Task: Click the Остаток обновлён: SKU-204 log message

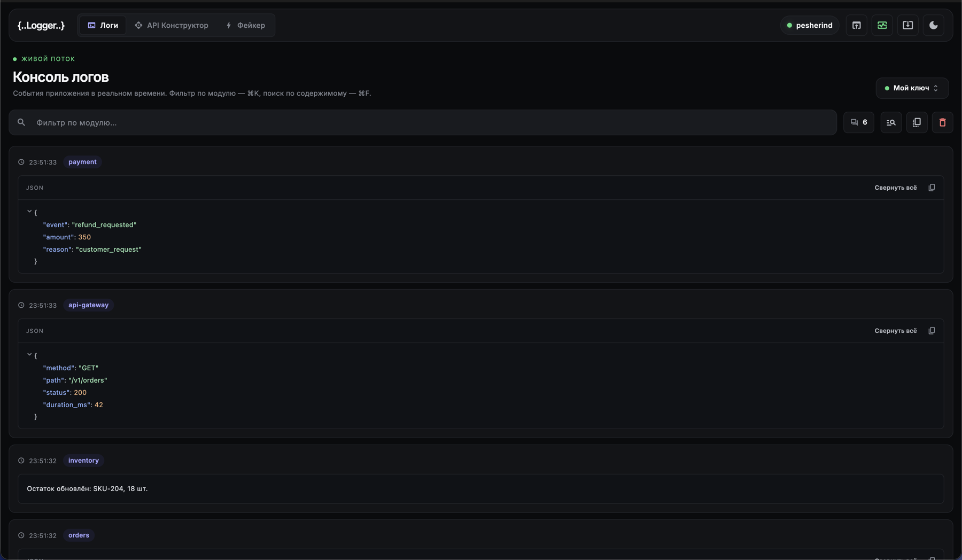Action: pos(87,489)
